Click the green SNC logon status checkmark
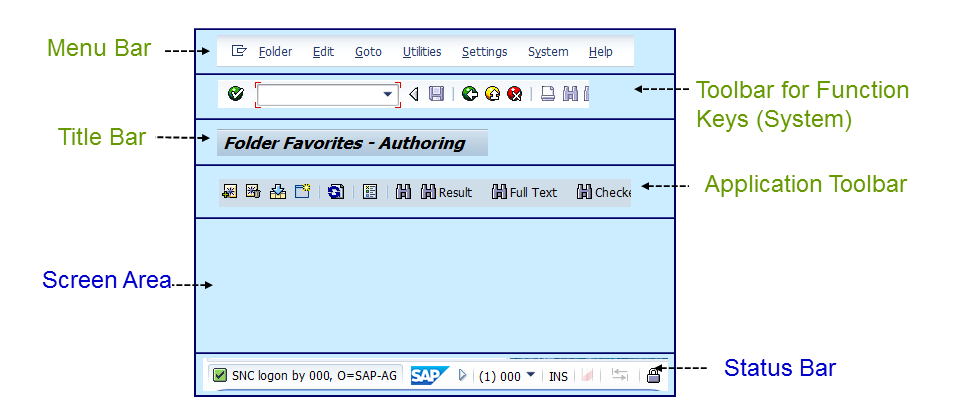 (x=220, y=376)
